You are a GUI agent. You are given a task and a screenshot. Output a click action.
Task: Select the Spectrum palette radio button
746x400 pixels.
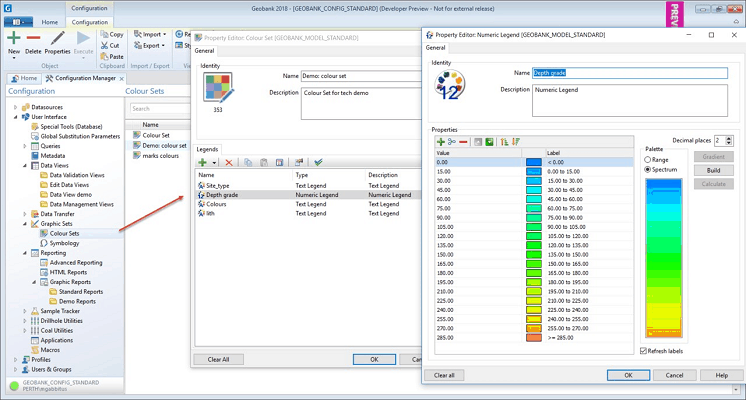[649, 170]
